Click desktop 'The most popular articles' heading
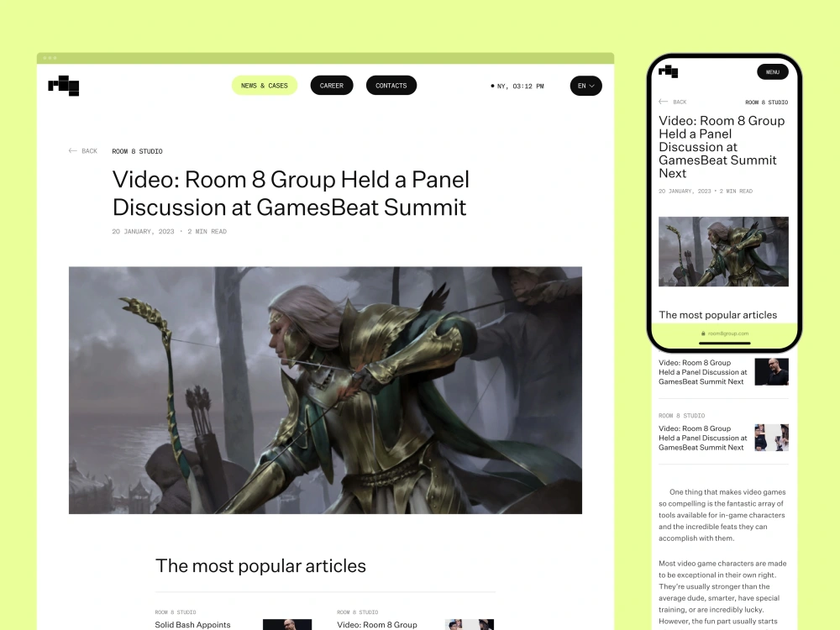This screenshot has height=630, width=840. (x=260, y=565)
